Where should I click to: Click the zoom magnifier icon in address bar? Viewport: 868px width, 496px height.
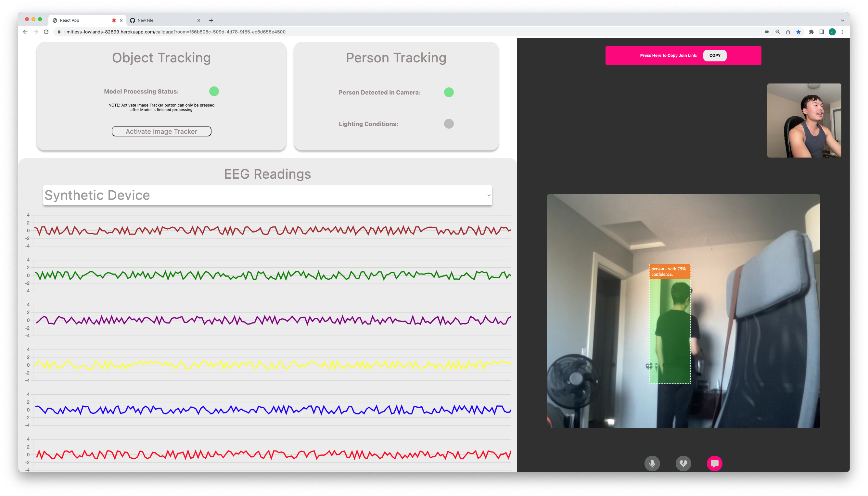[777, 32]
